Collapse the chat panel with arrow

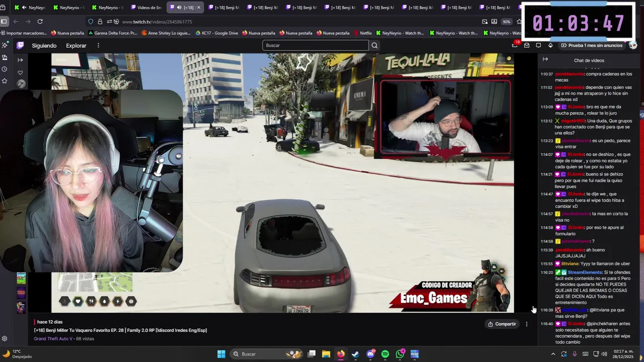coord(545,59)
